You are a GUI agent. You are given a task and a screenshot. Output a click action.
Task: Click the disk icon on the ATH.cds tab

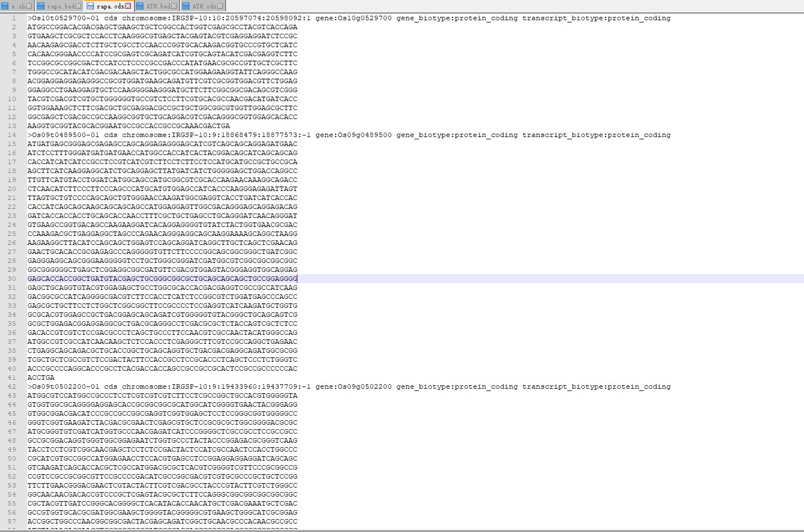[186, 6]
